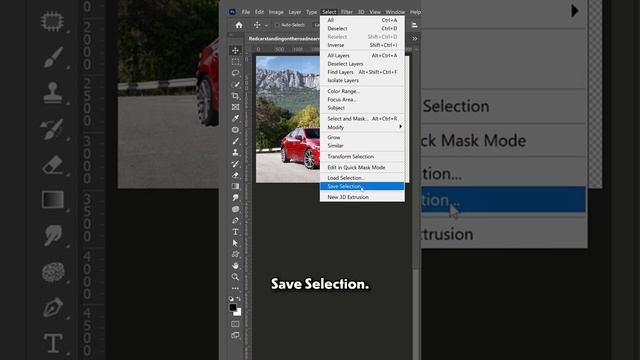This screenshot has height=360, width=640.
Task: Choose Transform Selection in the menu
Action: coord(362,157)
